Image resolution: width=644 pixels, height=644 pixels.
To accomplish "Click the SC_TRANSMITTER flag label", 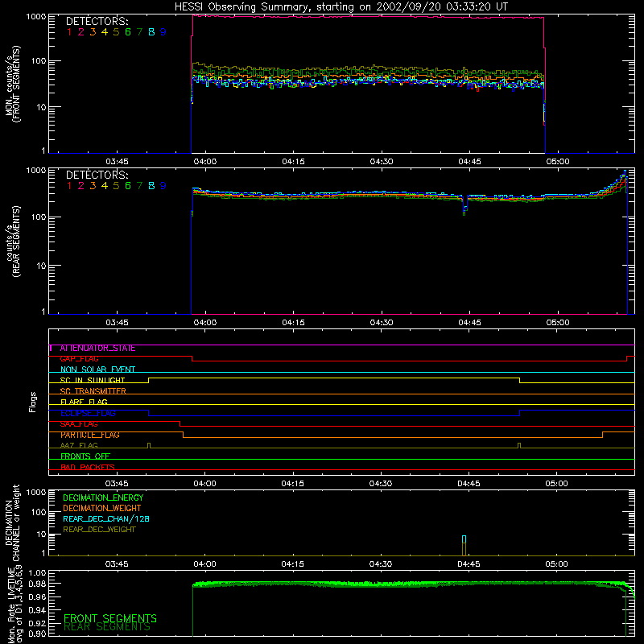I will (x=93, y=391).
